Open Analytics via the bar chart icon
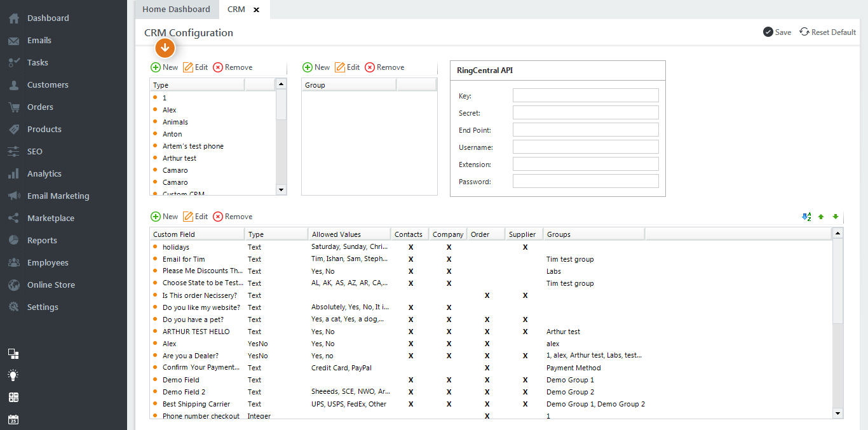This screenshot has width=868, height=430. click(x=13, y=174)
